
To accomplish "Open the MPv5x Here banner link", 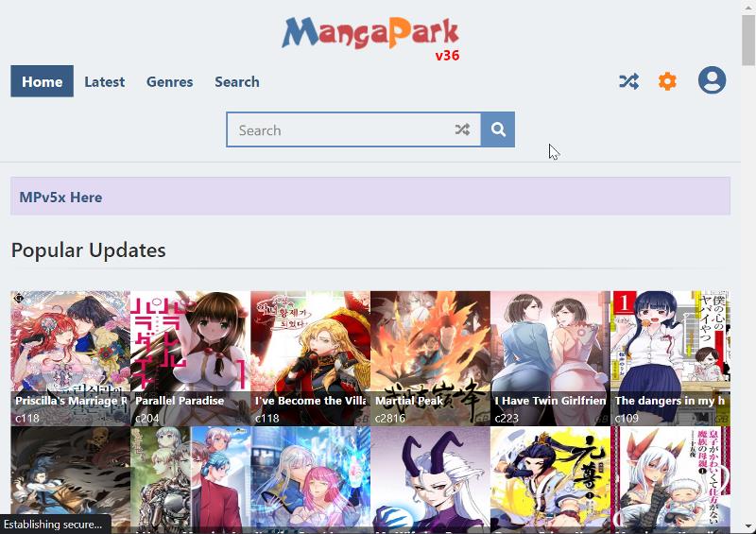I will 60,198.
